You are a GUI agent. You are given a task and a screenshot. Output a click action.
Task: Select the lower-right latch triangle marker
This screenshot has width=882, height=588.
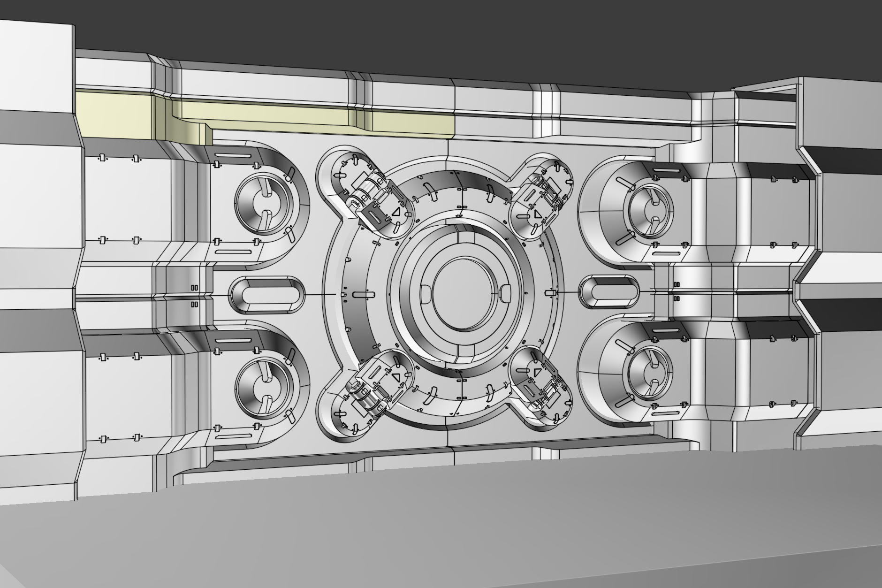pos(537,372)
